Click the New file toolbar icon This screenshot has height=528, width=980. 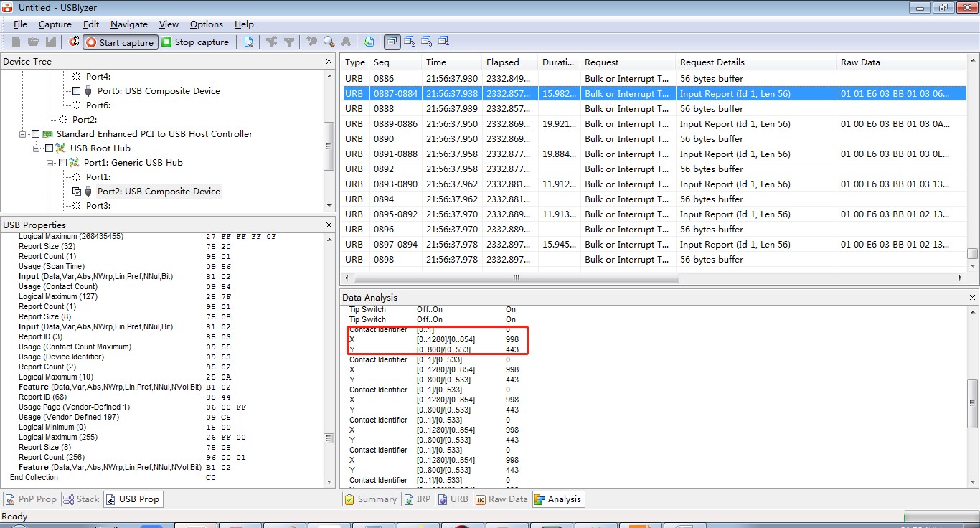pyautogui.click(x=17, y=42)
